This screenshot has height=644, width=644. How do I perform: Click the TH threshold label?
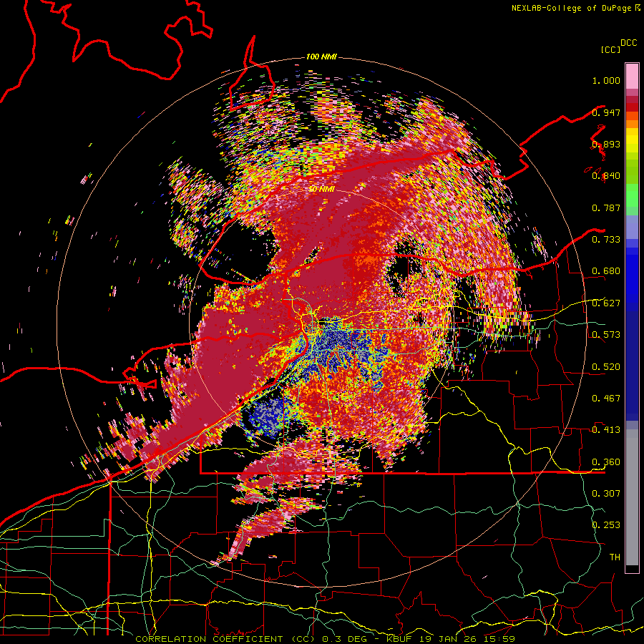tap(615, 557)
